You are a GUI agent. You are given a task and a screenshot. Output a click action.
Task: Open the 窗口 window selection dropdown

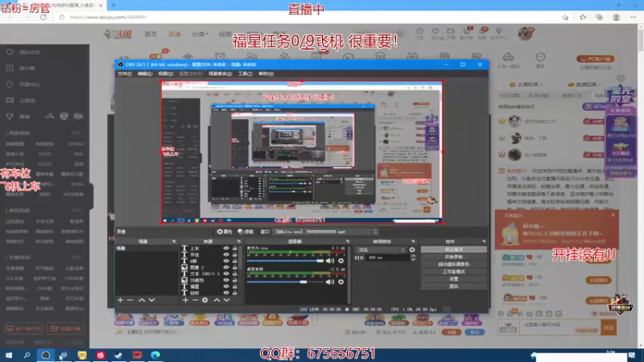325,232
